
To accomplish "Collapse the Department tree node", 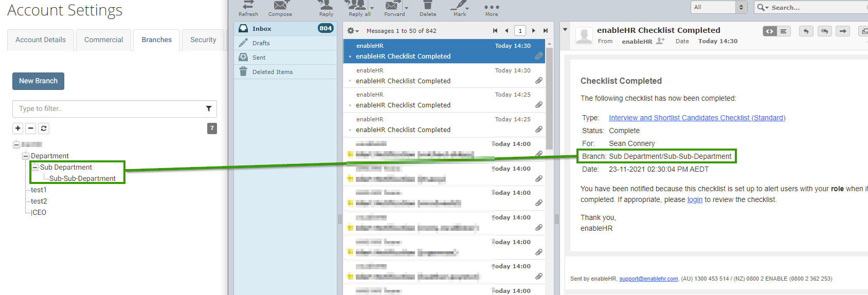I will click(26, 156).
